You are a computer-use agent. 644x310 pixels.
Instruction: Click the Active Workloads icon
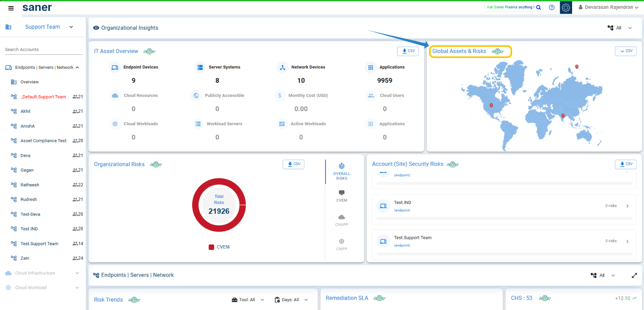282,124
